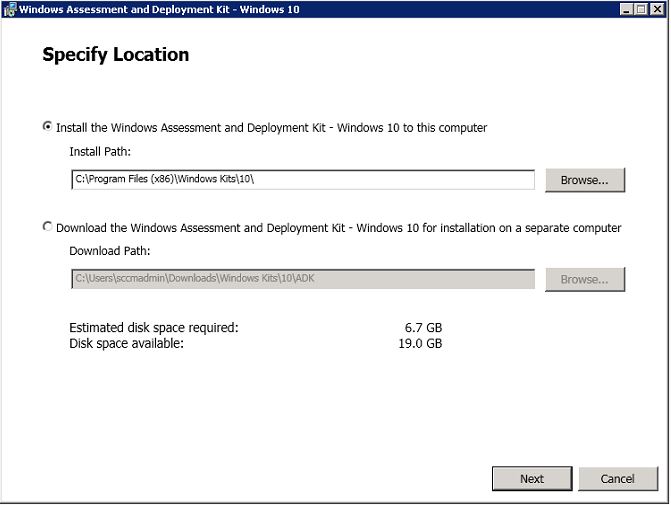
Task: Click the disabled Browse button for Download Path
Action: 584,279
